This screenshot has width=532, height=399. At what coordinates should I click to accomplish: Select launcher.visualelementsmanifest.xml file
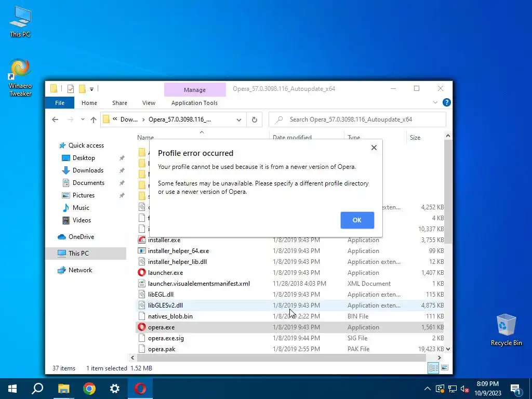click(290, 283)
